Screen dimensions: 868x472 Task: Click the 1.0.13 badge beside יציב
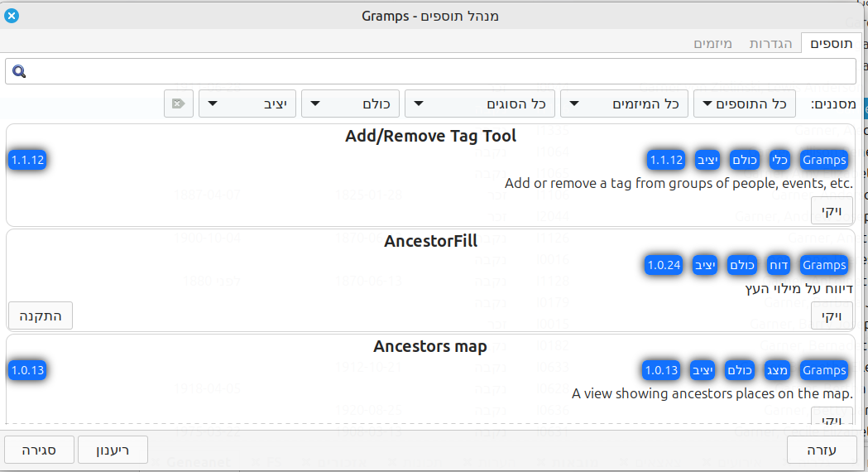(x=661, y=371)
